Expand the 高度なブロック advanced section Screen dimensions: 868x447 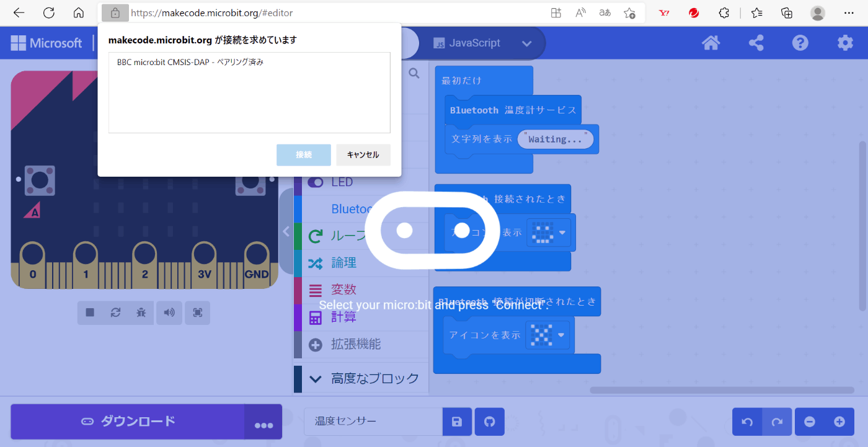(x=361, y=378)
